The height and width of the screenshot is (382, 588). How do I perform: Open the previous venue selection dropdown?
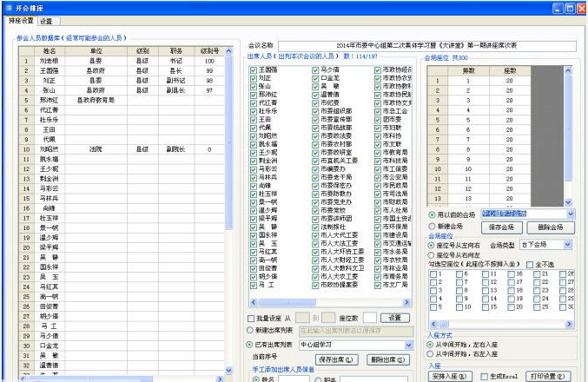click(x=570, y=214)
